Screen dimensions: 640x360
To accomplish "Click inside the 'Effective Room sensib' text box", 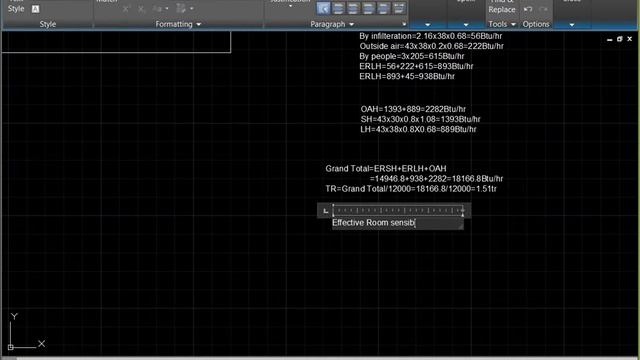I will pos(398,223).
